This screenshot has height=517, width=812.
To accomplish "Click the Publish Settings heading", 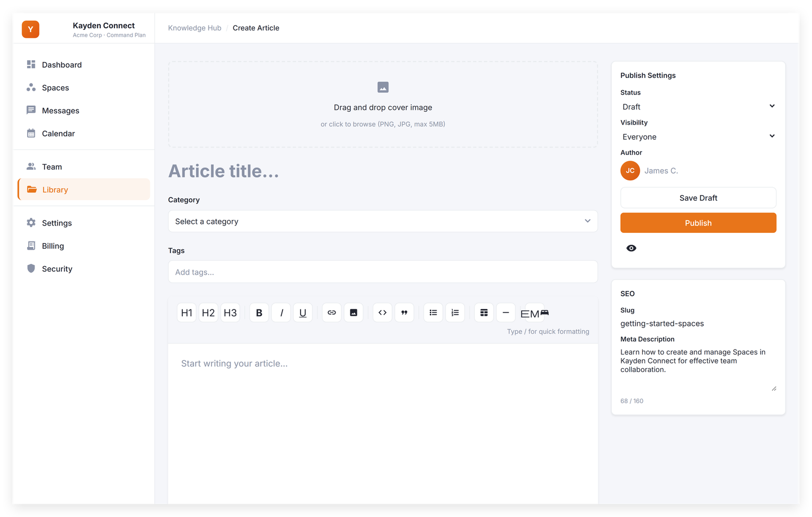I will (x=648, y=76).
